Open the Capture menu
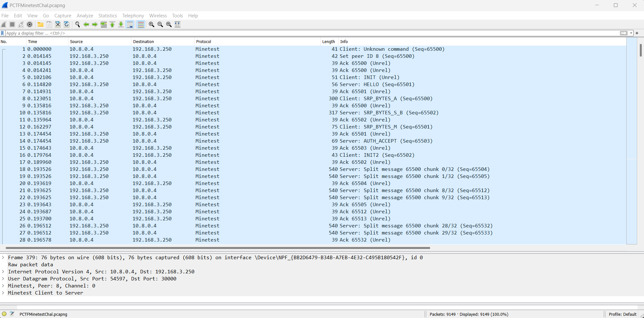The width and height of the screenshot is (644, 318). coord(63,15)
